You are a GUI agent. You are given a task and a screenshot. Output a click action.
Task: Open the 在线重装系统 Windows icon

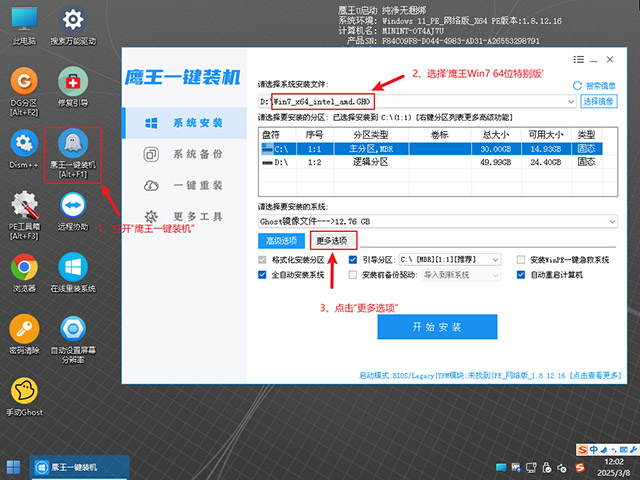[73, 273]
